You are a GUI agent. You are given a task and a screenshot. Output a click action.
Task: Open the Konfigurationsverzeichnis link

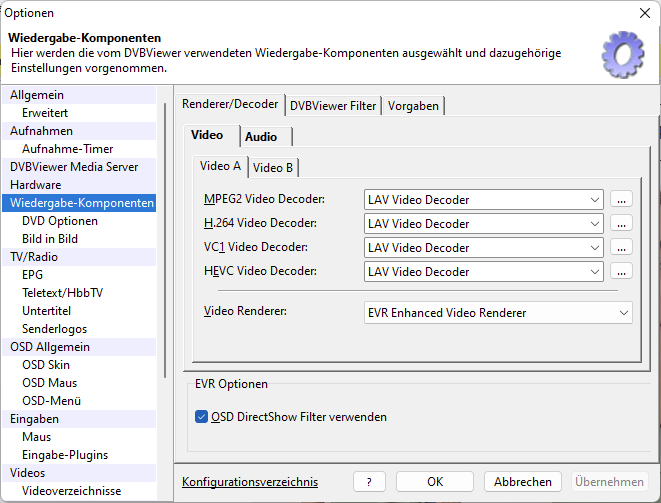coord(250,482)
